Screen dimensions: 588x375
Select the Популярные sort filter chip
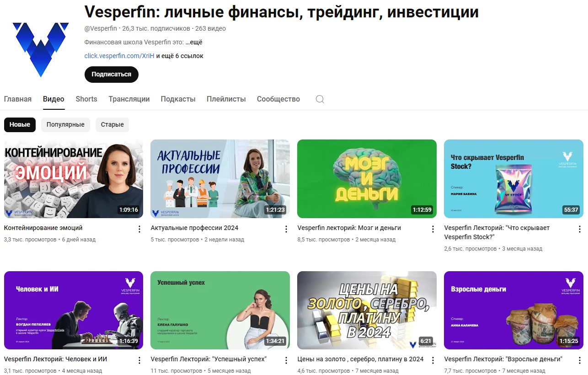pos(65,124)
